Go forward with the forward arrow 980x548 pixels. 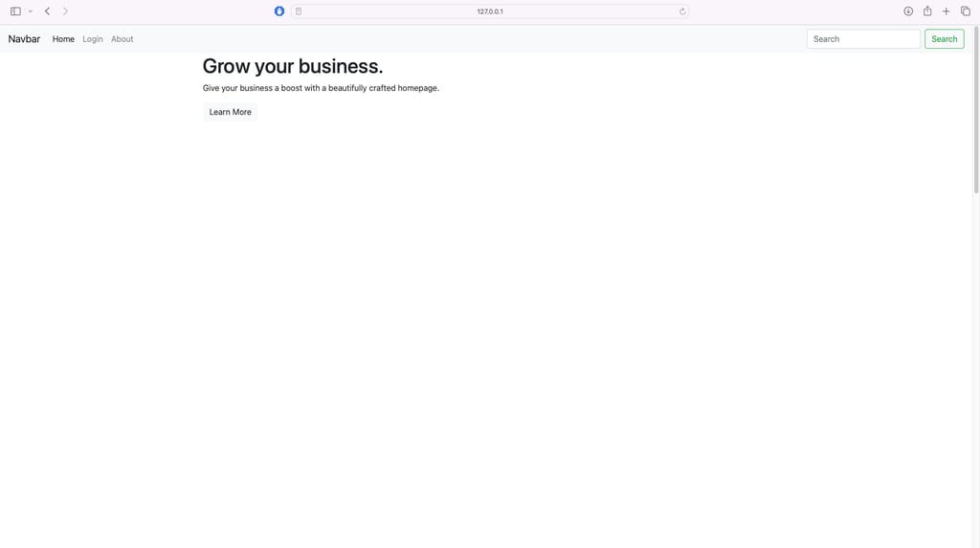pos(66,11)
